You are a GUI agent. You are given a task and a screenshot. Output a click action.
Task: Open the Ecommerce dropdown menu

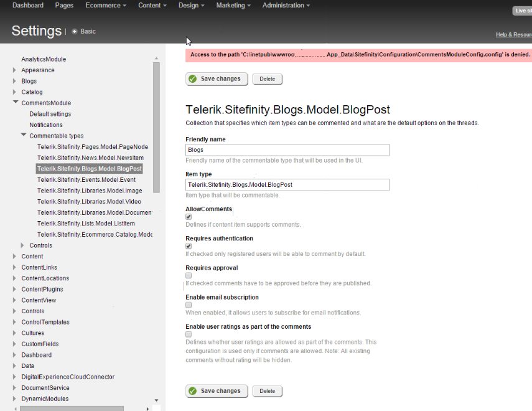[106, 6]
